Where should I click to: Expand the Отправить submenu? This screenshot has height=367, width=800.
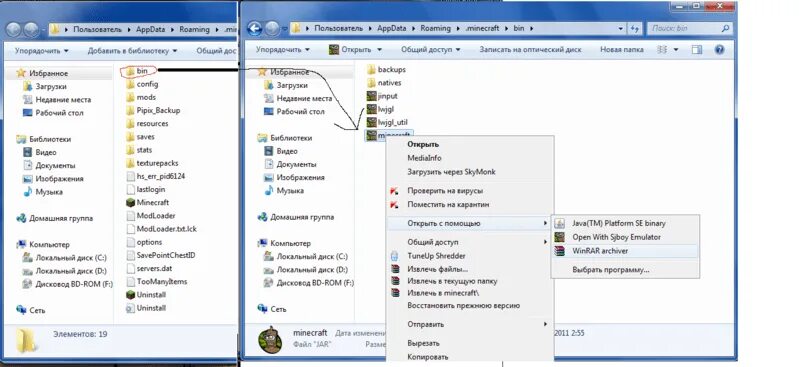click(469, 325)
